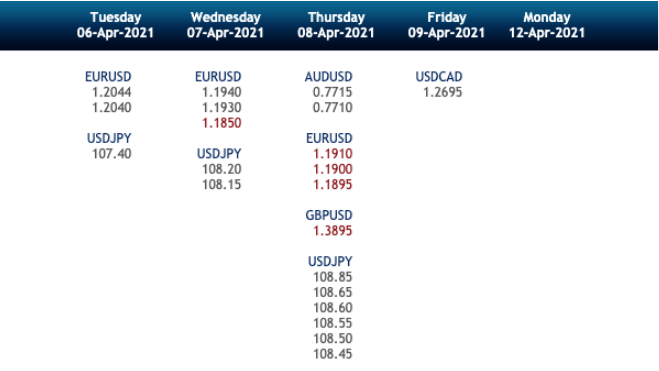Select the GBPUSD pair under Thursday
The image size is (659, 371).
[329, 215]
